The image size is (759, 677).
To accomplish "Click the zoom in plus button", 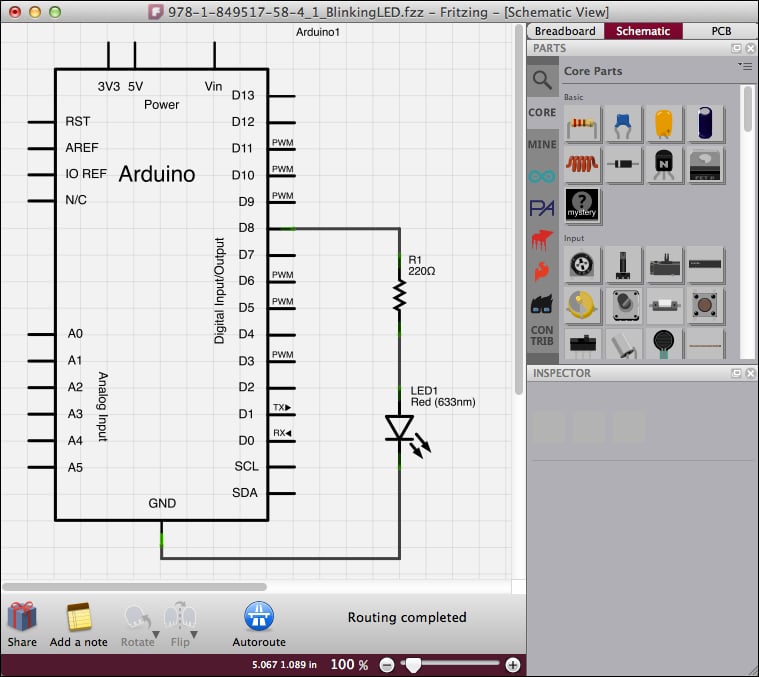I will tap(513, 664).
